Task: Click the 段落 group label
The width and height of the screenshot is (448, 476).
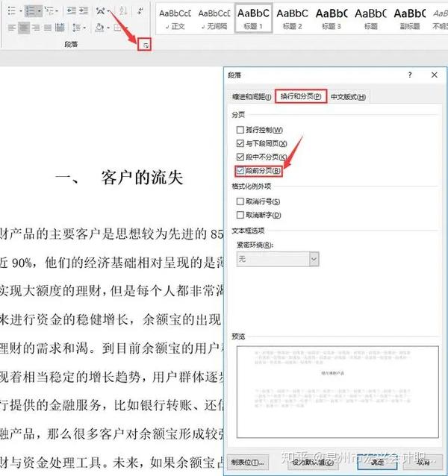Action: (71, 44)
